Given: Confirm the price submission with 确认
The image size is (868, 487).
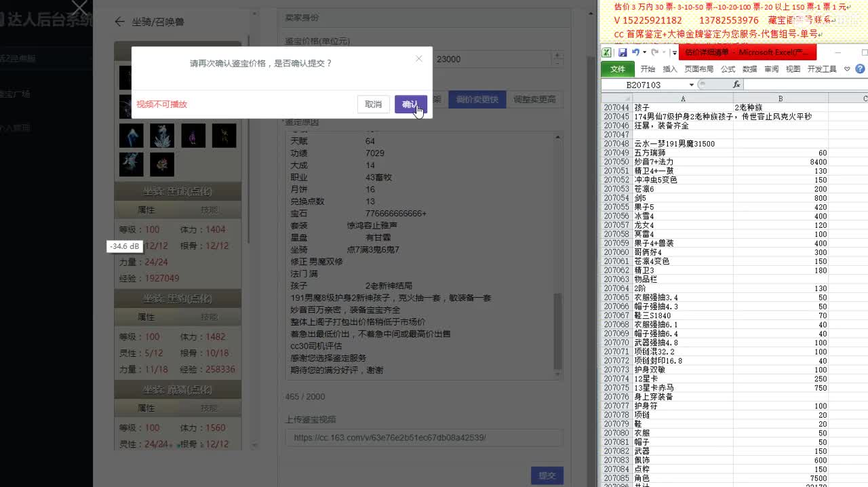Looking at the screenshot, I should tap(410, 104).
